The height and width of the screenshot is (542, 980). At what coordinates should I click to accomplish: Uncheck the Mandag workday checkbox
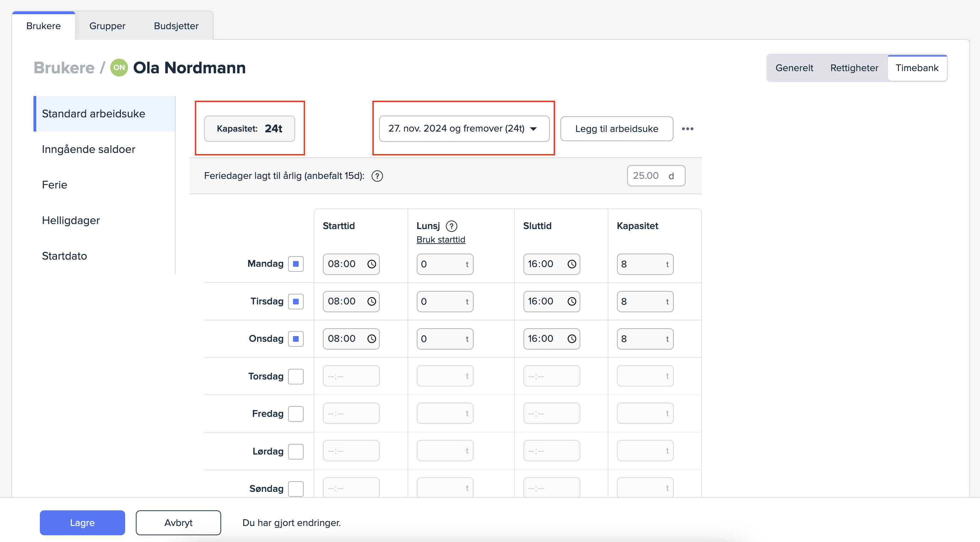[x=295, y=264]
